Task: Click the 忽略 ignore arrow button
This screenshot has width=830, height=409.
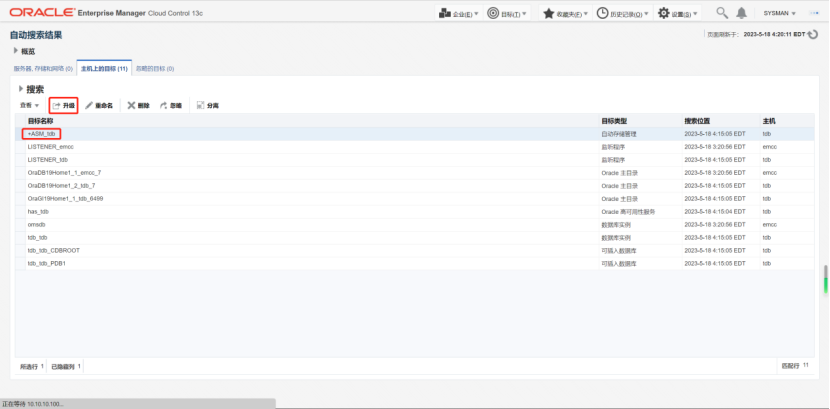Action: click(170, 106)
